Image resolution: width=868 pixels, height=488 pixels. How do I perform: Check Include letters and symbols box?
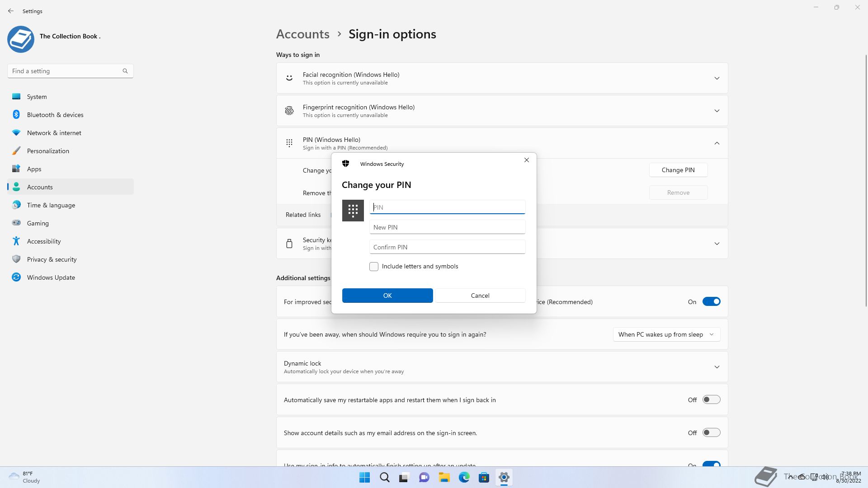(374, 267)
